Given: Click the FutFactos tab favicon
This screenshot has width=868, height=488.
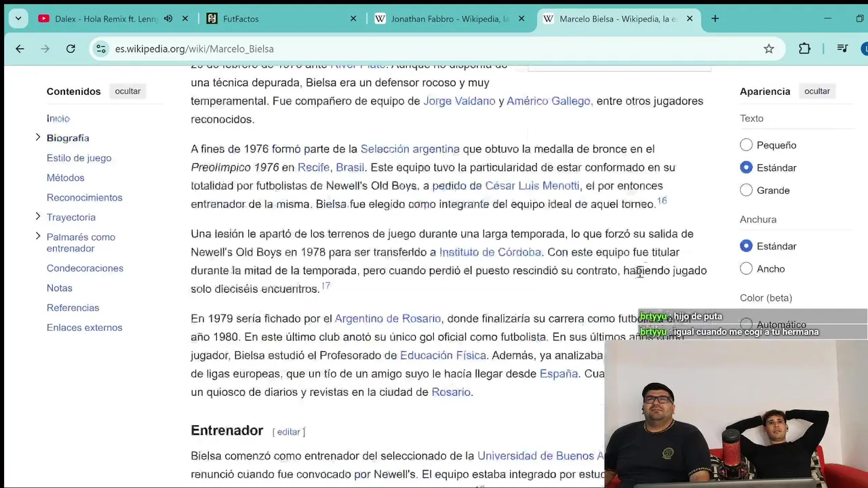Looking at the screenshot, I should point(212,19).
